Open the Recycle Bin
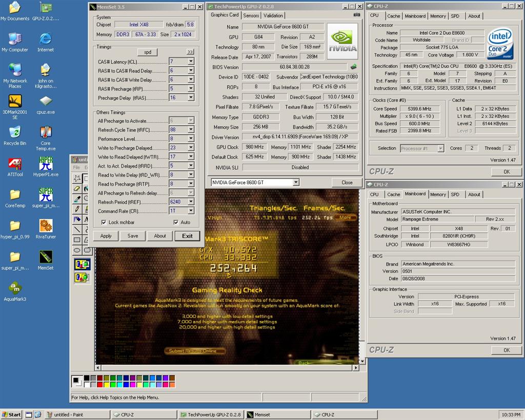 point(15,136)
